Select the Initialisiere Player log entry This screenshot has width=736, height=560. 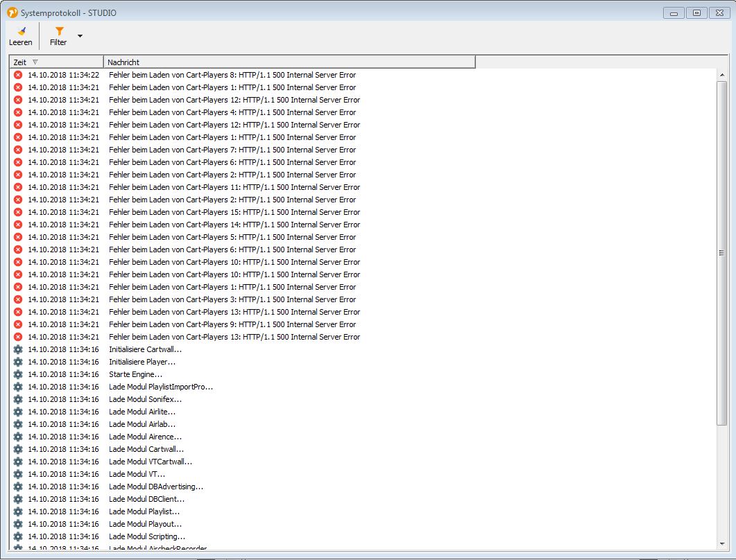click(x=142, y=362)
